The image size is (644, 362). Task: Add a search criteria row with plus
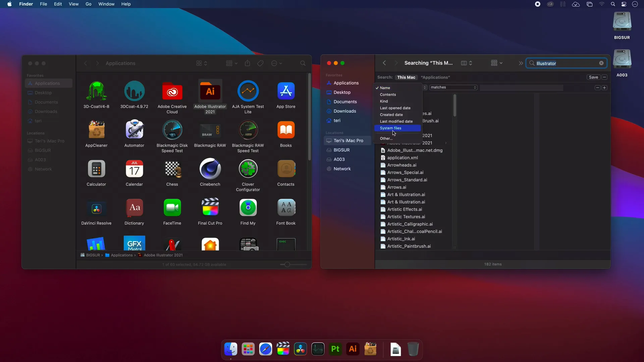(604, 88)
